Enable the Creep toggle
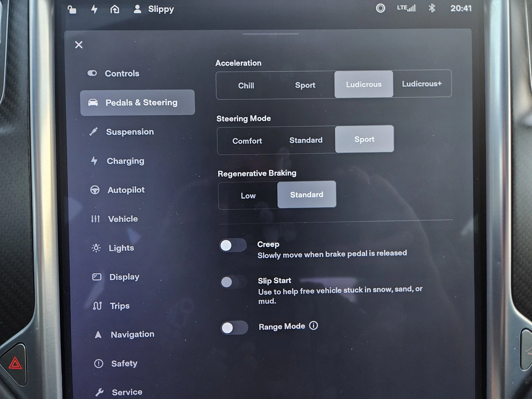Image resolution: width=532 pixels, height=399 pixels. pyautogui.click(x=233, y=246)
